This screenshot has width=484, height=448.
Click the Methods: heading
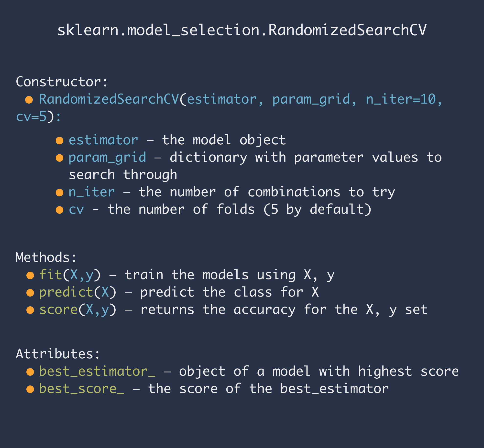click(x=46, y=257)
